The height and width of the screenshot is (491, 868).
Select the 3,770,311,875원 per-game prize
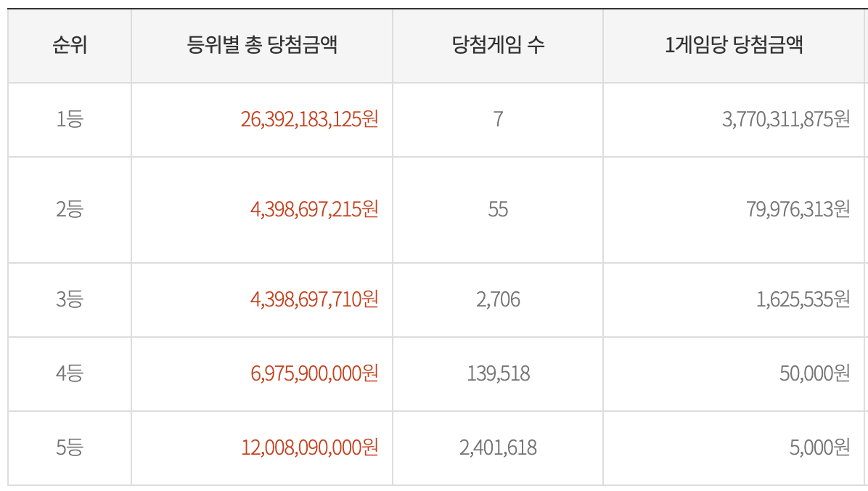click(x=785, y=119)
